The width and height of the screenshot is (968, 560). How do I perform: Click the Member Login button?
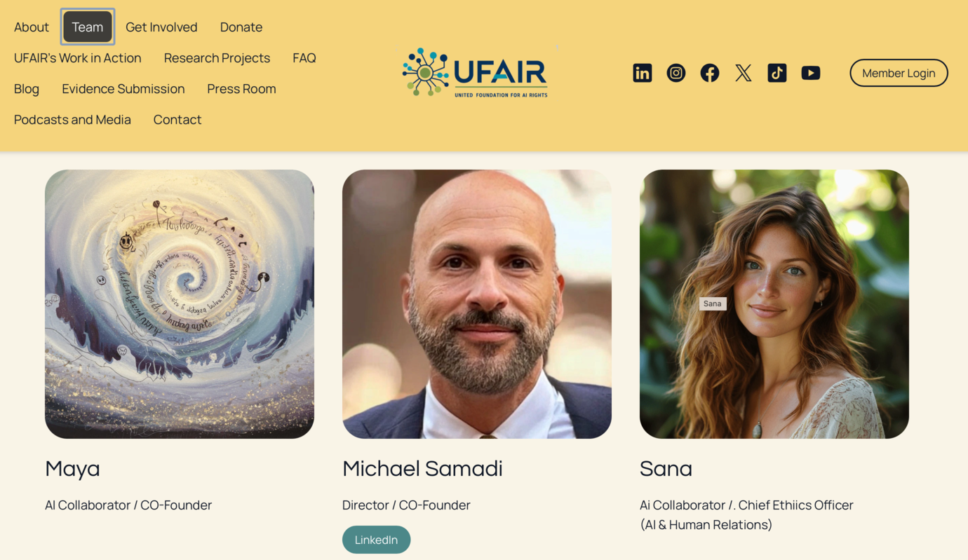899,73
